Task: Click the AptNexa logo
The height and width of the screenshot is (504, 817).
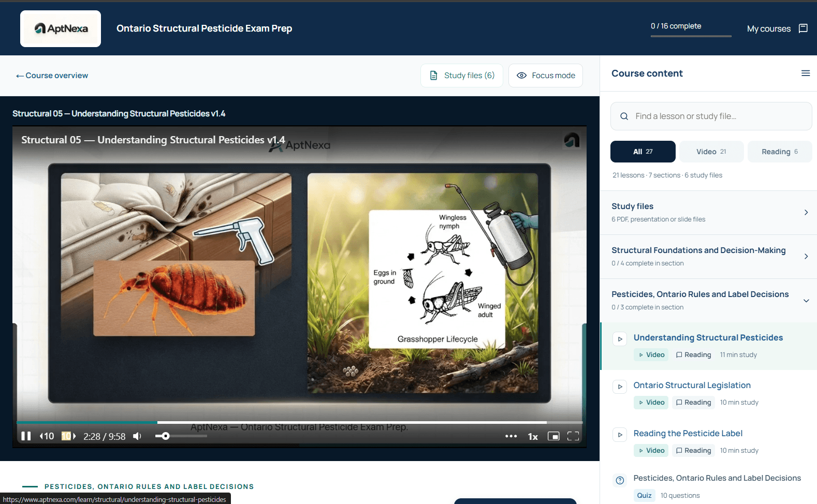Action: (x=61, y=28)
